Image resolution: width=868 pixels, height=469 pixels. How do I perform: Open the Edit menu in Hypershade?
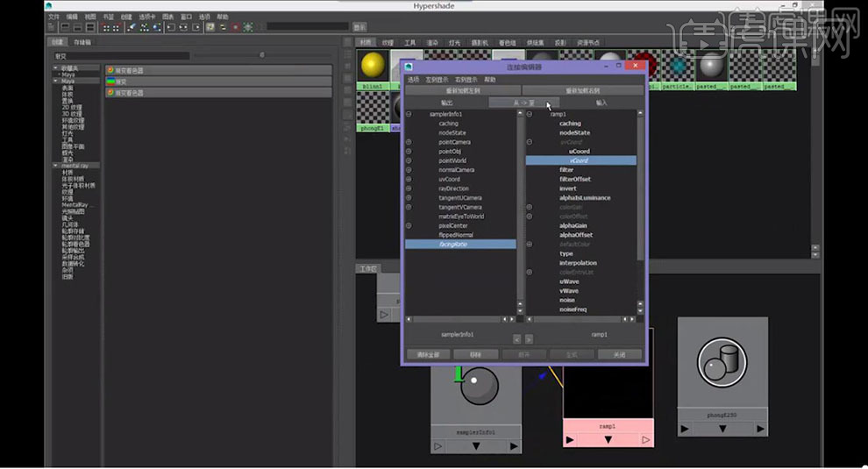pos(72,17)
